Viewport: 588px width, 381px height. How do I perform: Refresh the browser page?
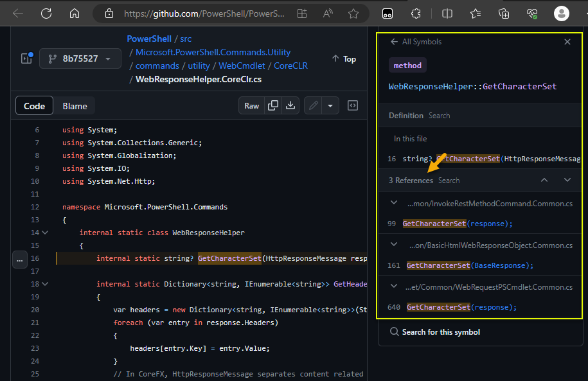tap(46, 13)
